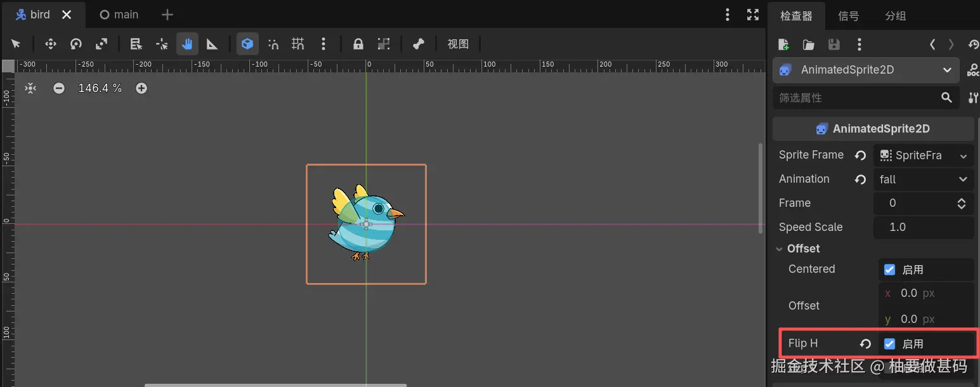Select the Scale tool
The image size is (980, 387).
pyautogui.click(x=101, y=44)
